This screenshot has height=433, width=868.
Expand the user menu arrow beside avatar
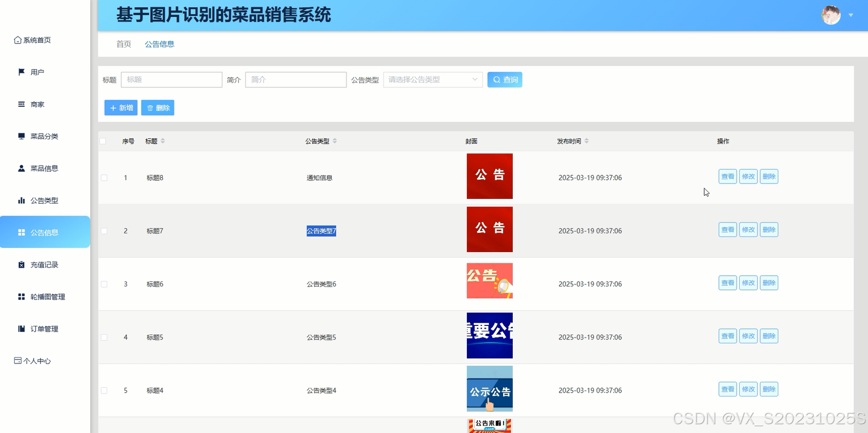[851, 15]
